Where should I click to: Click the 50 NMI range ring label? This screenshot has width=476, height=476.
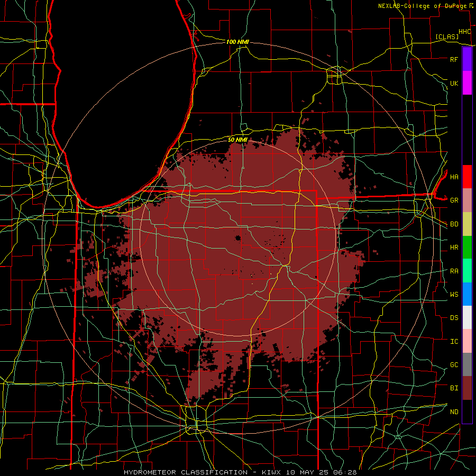pos(237,140)
